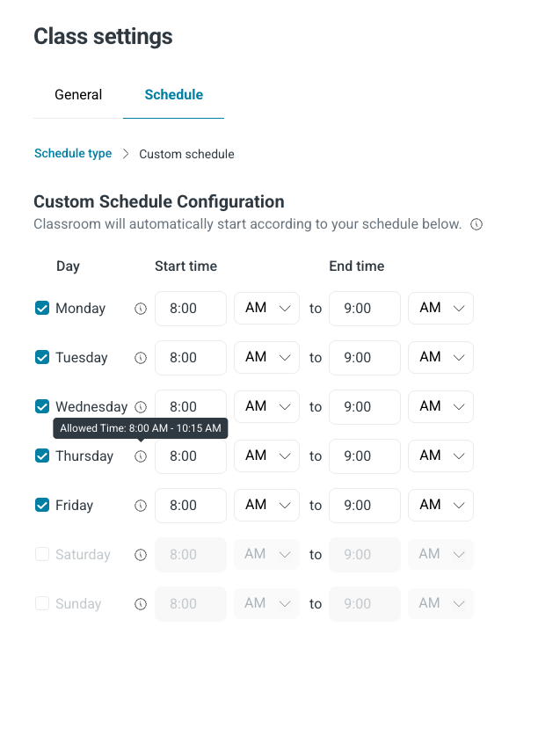Image resolution: width=560 pixels, height=729 pixels.
Task: Click the info icon next to Monday
Action: 141,309
